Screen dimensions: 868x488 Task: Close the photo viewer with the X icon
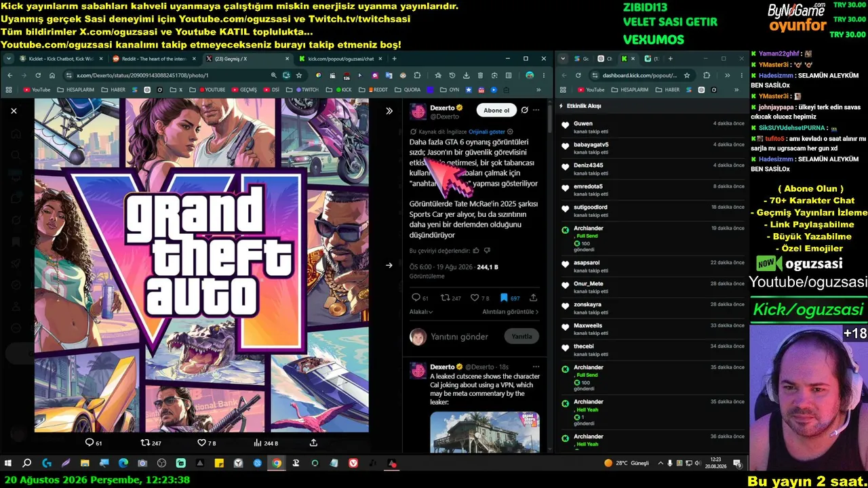14,110
